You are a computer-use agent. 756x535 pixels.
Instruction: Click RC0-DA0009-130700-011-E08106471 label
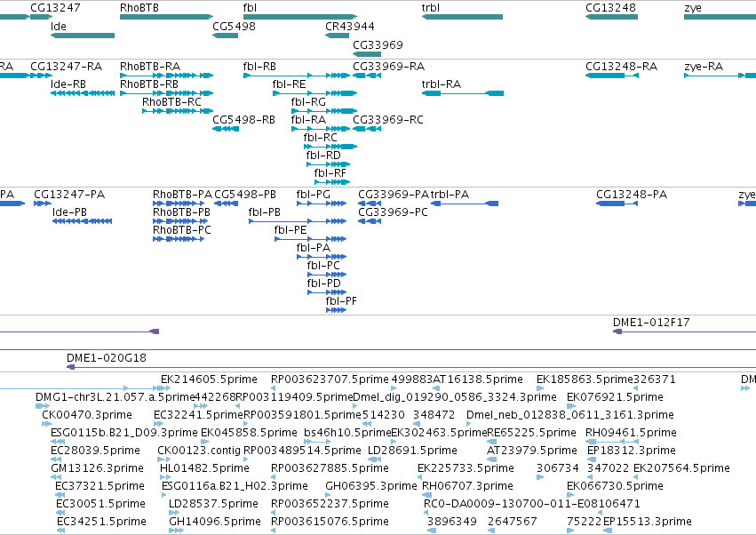(x=532, y=504)
